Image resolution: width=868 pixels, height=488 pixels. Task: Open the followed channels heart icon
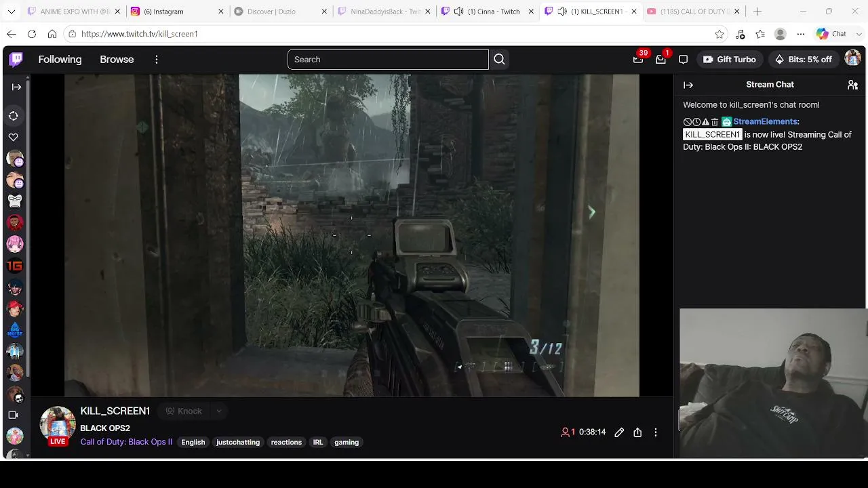point(14,137)
